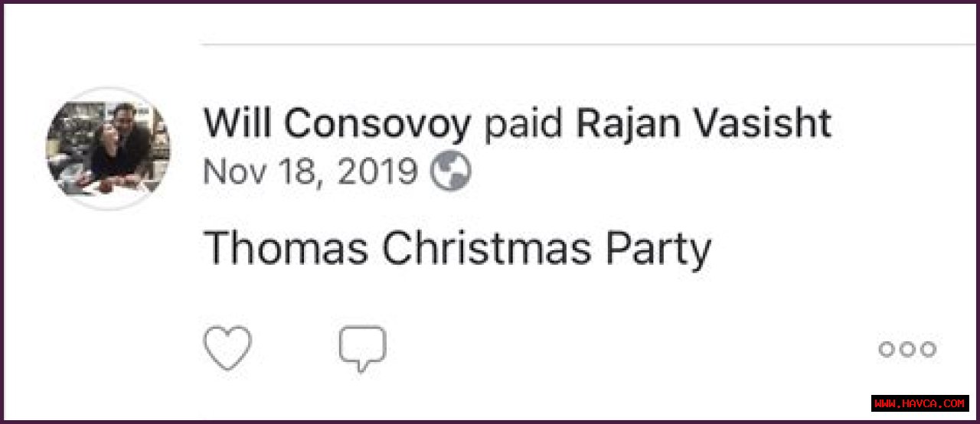
Task: Click the Nov 18, 2019 date stamp
Action: (x=310, y=173)
